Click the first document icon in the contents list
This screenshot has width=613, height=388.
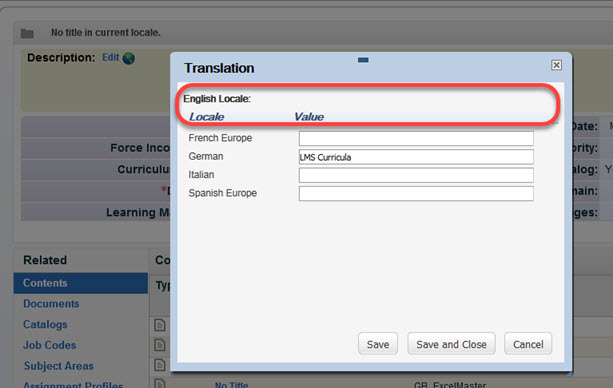[160, 325]
